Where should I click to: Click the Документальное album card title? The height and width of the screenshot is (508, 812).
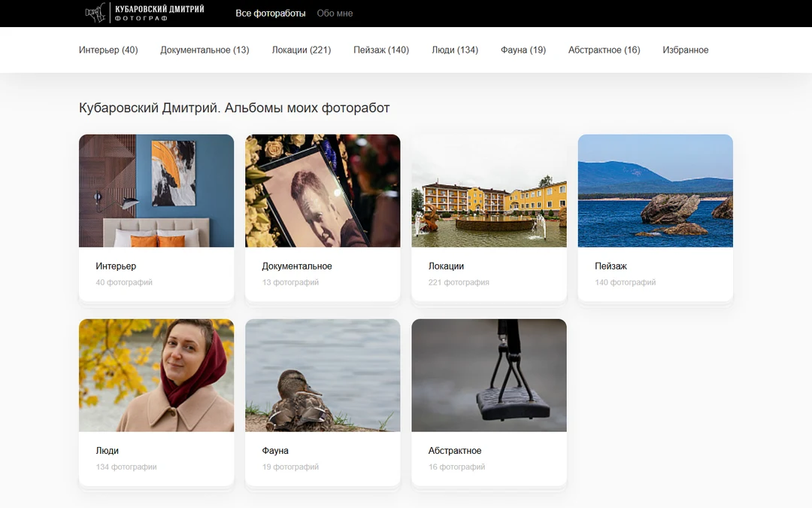pos(297,266)
